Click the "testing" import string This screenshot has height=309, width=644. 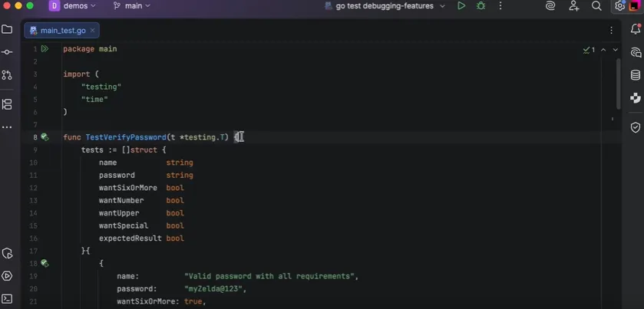click(x=101, y=87)
